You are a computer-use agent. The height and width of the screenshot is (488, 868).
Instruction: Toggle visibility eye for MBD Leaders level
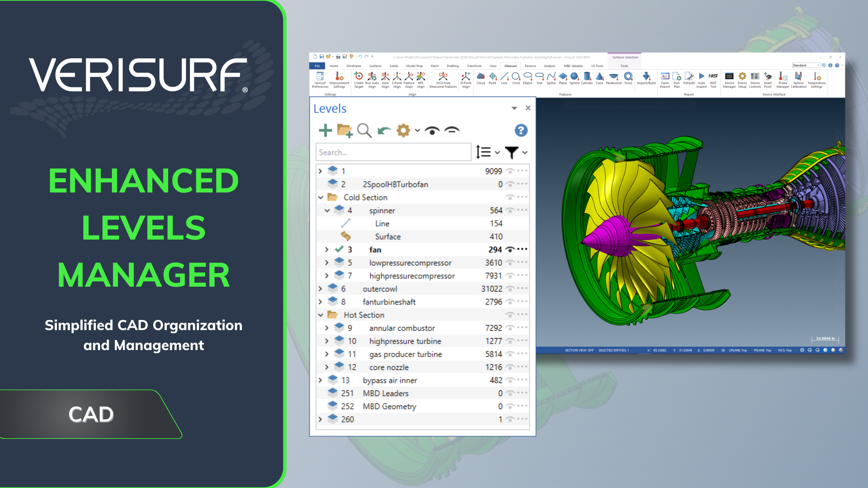coord(510,393)
